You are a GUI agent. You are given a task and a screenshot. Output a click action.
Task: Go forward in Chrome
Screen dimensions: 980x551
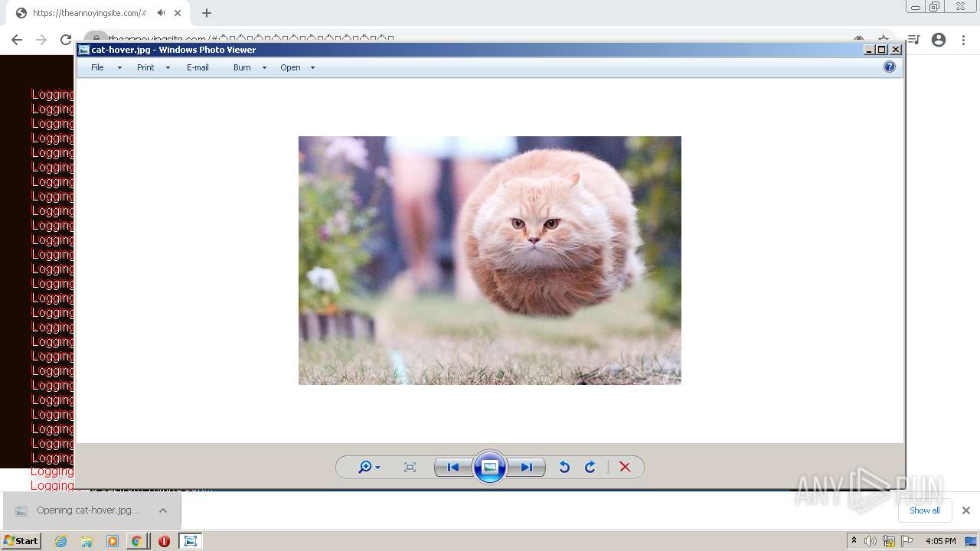[41, 40]
